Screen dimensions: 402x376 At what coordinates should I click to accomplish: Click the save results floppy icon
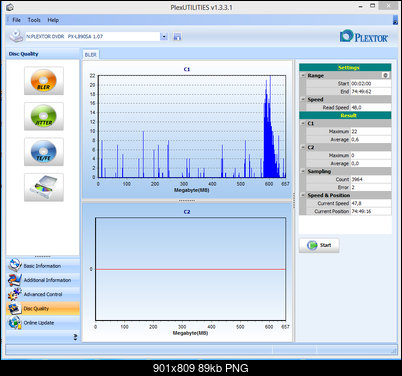click(177, 36)
